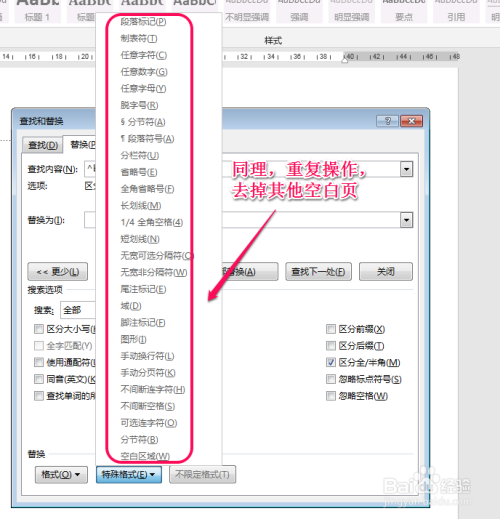Choose 无宽可选分隔符 menu item
The image size is (500, 519).
[157, 256]
